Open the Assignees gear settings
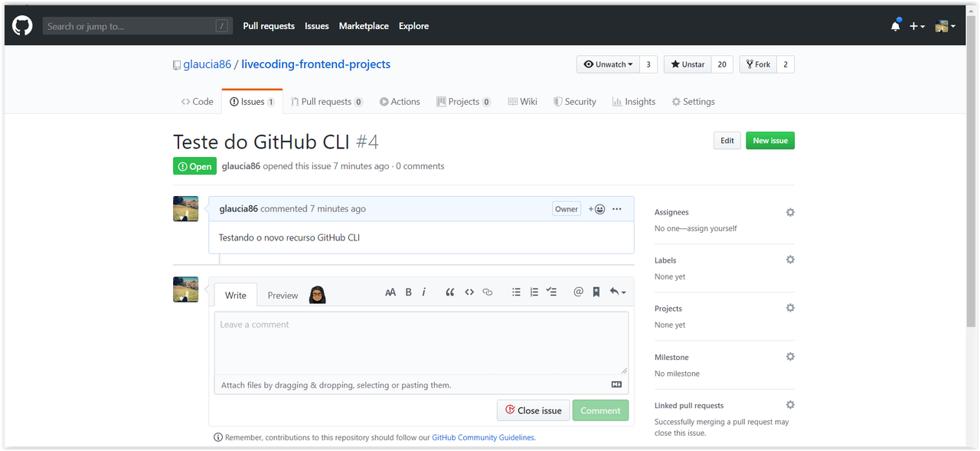 [x=790, y=212]
